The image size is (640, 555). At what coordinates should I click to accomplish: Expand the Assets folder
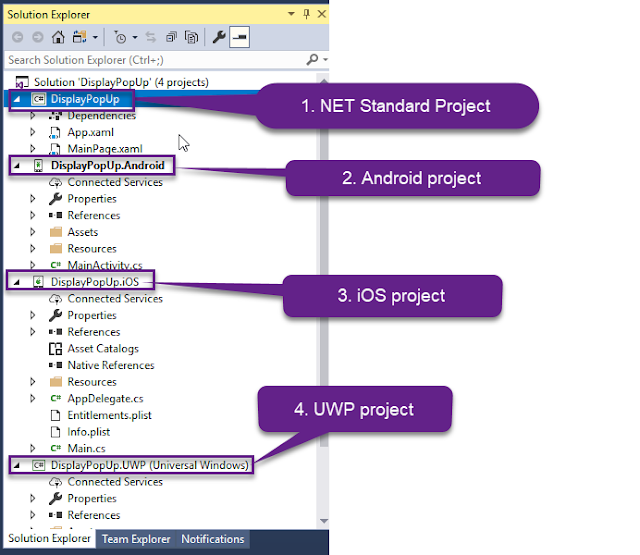coord(33,232)
